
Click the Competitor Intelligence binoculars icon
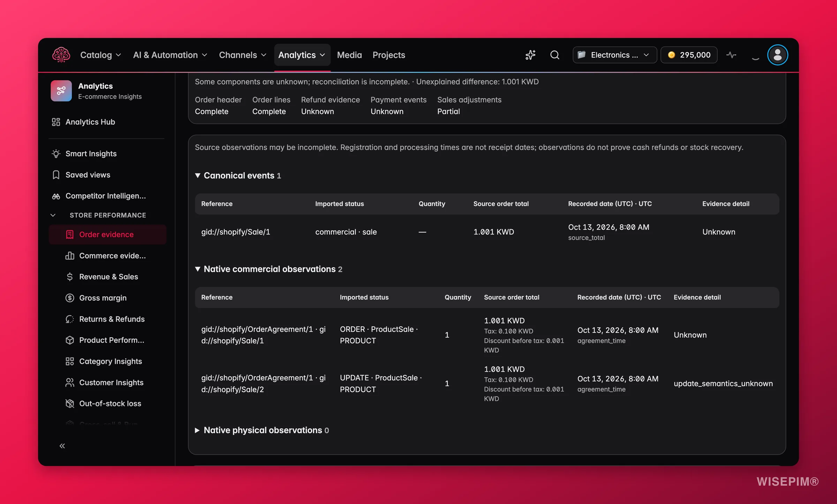56,196
